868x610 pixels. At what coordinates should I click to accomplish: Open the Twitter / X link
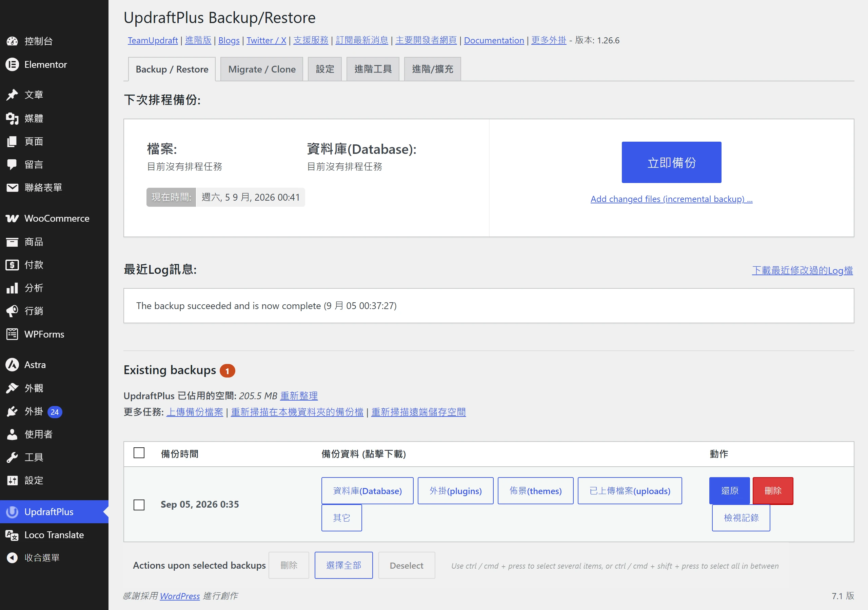(266, 40)
